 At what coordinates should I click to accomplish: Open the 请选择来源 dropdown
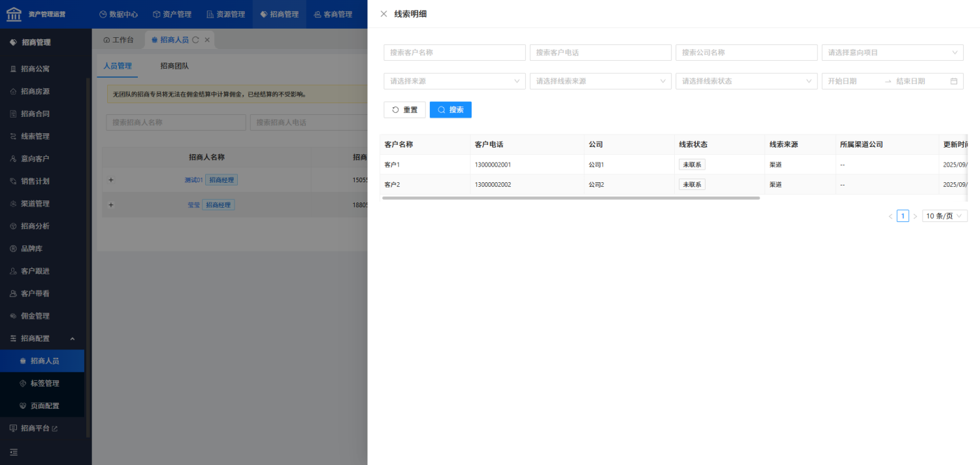455,81
